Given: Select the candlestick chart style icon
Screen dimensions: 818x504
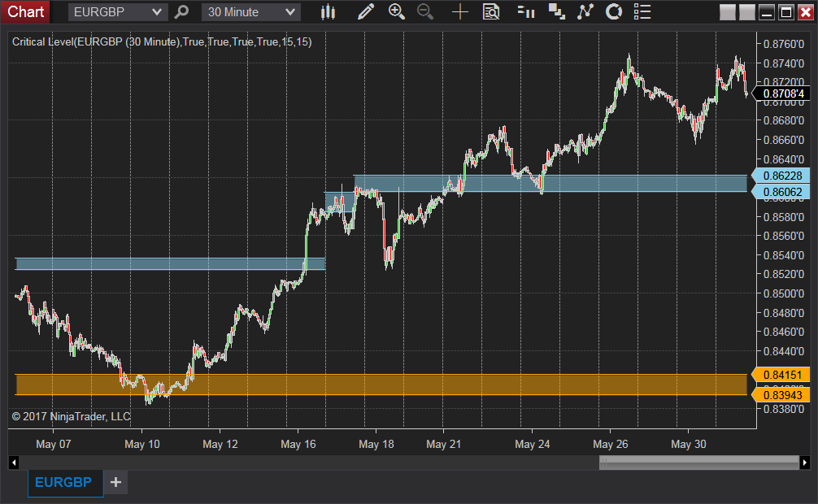Looking at the screenshot, I should 328,12.
